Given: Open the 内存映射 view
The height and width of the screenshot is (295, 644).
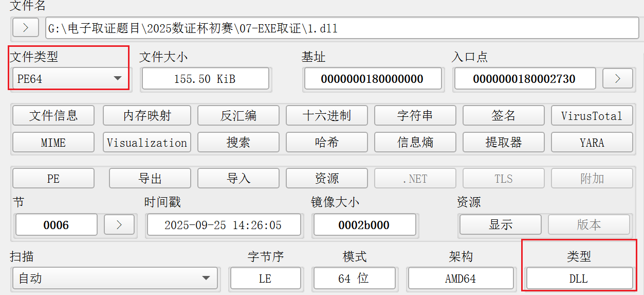Looking at the screenshot, I should click(146, 116).
